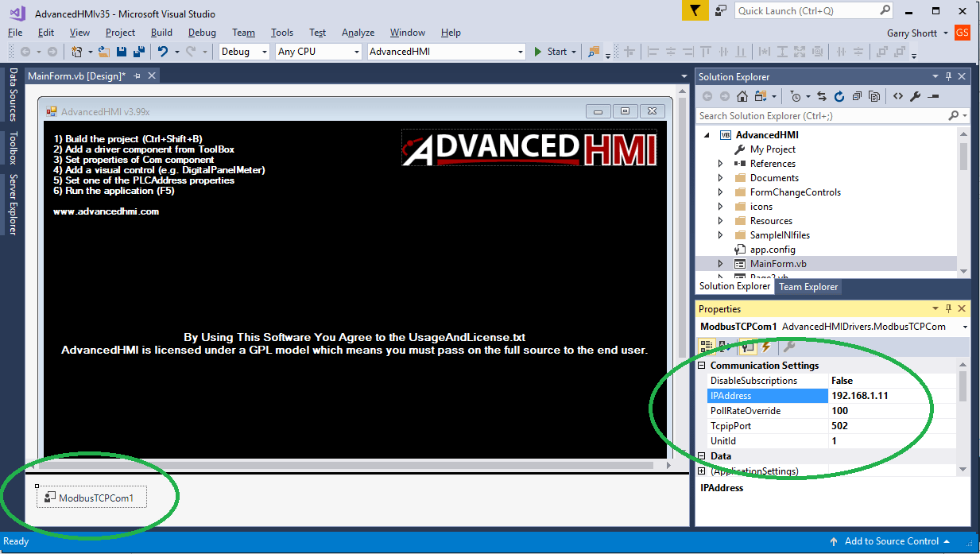Select app.config file
Image resolution: width=980 pixels, height=554 pixels.
tap(773, 250)
